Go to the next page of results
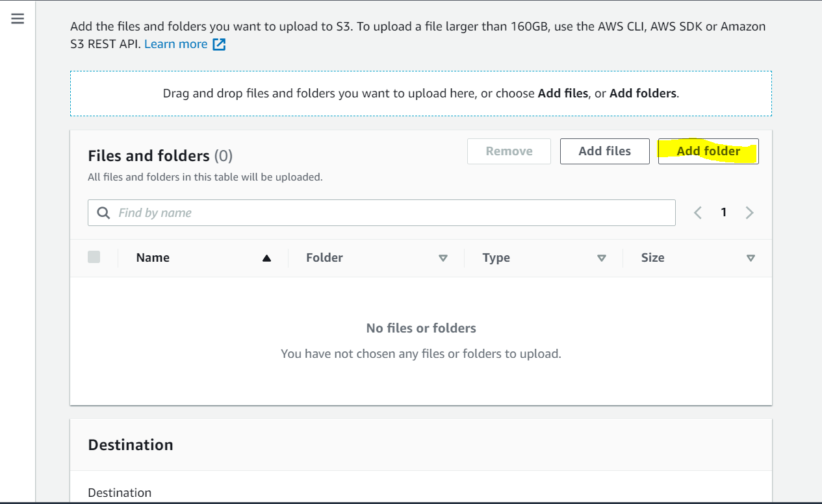The image size is (822, 504). point(749,212)
